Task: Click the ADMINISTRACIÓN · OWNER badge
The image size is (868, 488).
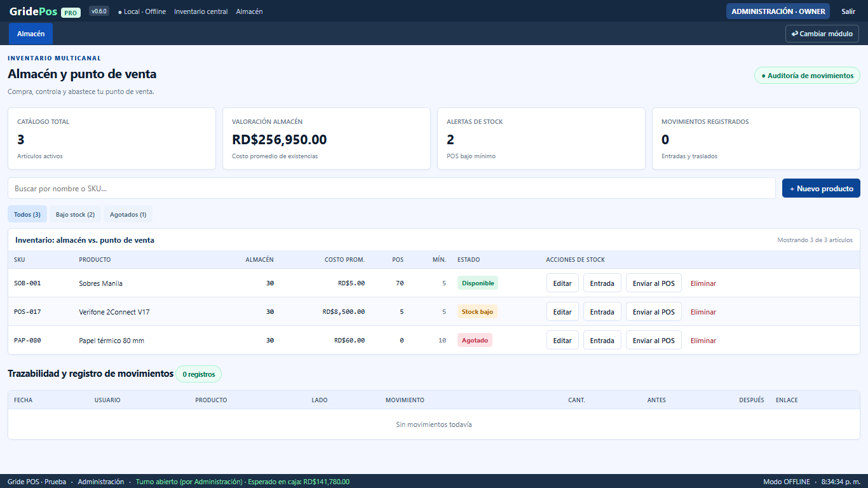Action: [778, 11]
